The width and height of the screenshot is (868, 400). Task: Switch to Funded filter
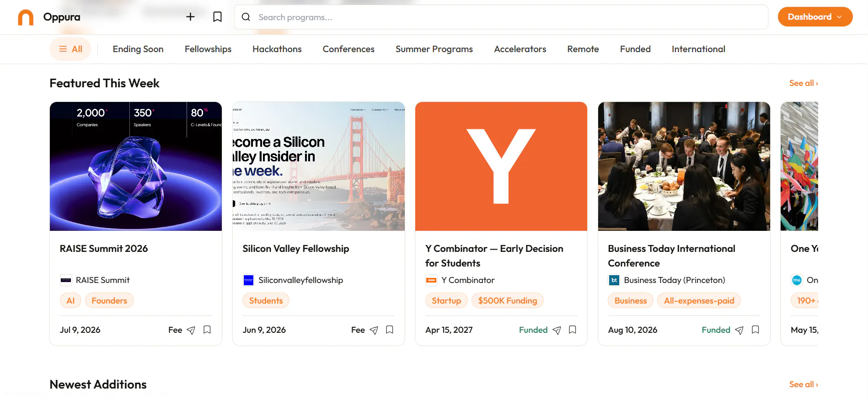click(635, 49)
